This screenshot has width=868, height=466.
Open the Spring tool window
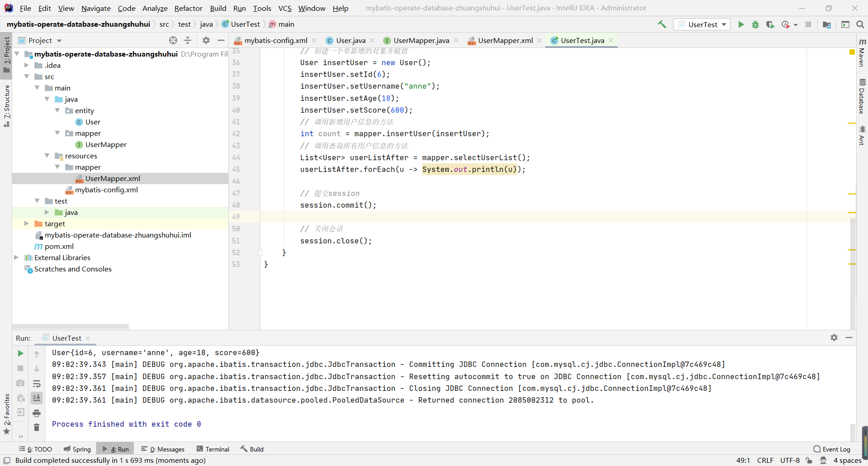point(77,449)
